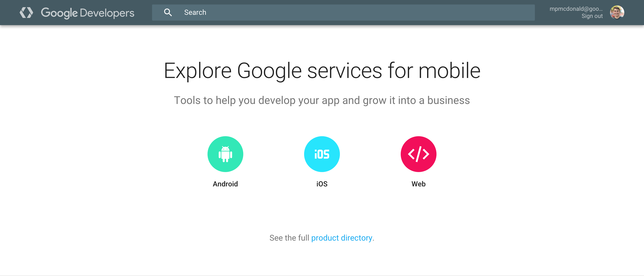Click the Web text label
Screen dimensions: 644x276
click(418, 184)
